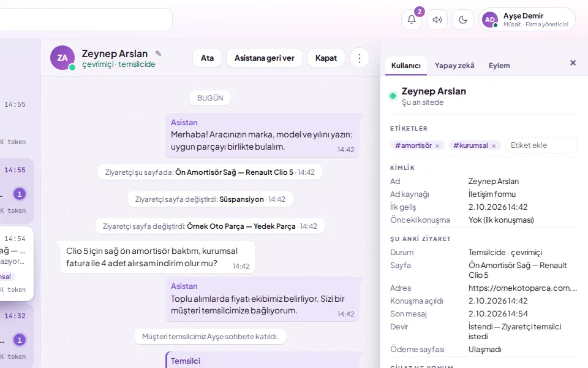Click the #kurumsal tag label
This screenshot has height=368, width=588.
pos(470,145)
